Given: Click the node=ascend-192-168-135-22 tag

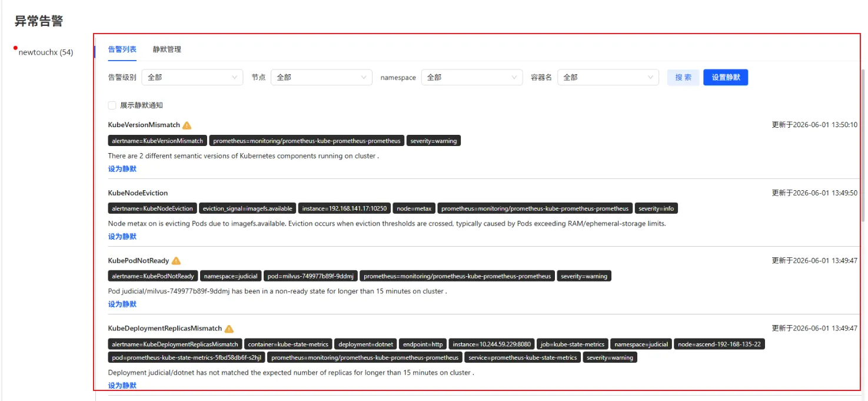Looking at the screenshot, I should (719, 344).
